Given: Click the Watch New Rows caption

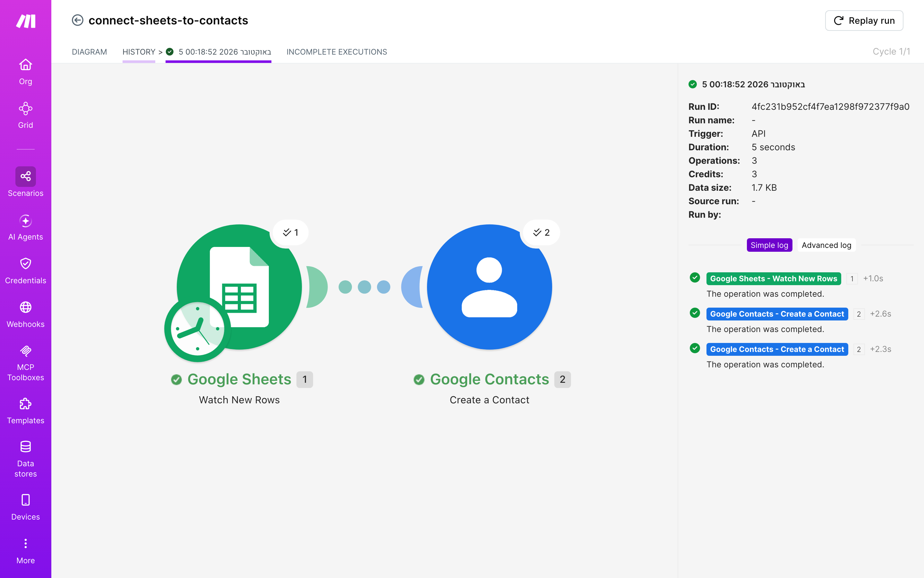Looking at the screenshot, I should click(x=239, y=400).
